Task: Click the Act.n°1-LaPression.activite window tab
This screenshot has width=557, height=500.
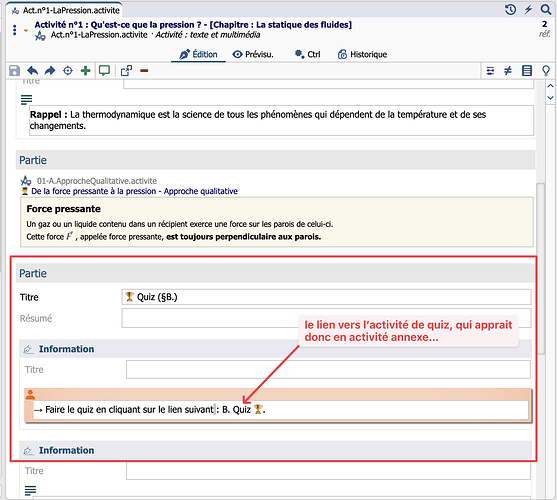Action: (x=66, y=10)
